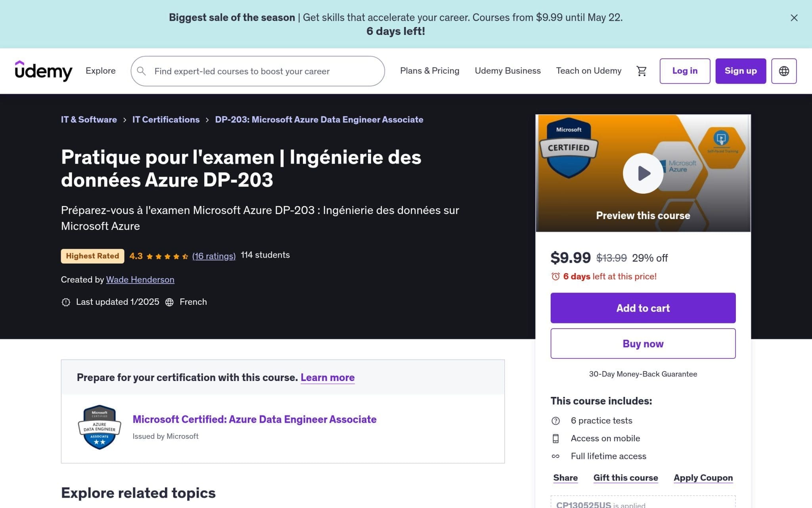The image size is (812, 508).
Task: Open Plans & Pricing
Action: tap(429, 71)
